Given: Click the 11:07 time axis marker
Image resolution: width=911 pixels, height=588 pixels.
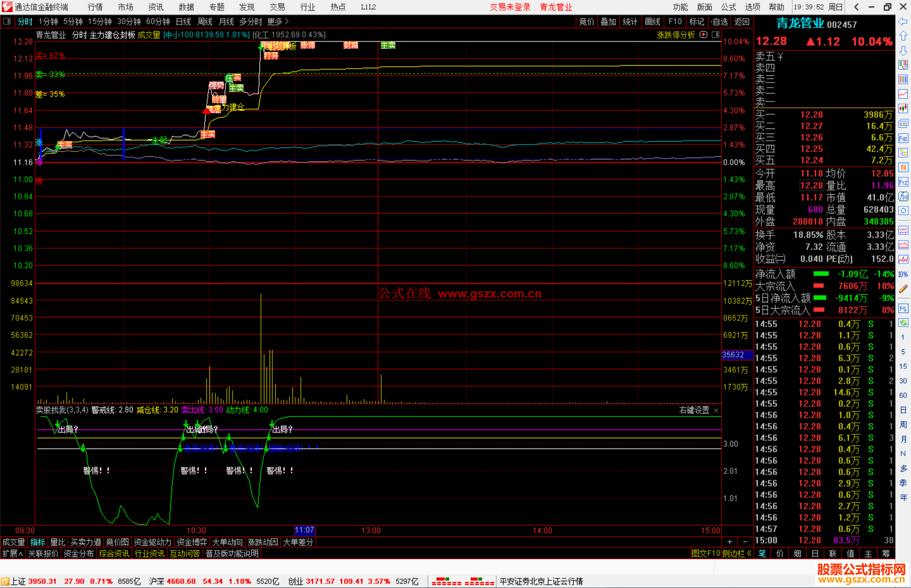Looking at the screenshot, I should pyautogui.click(x=305, y=530).
